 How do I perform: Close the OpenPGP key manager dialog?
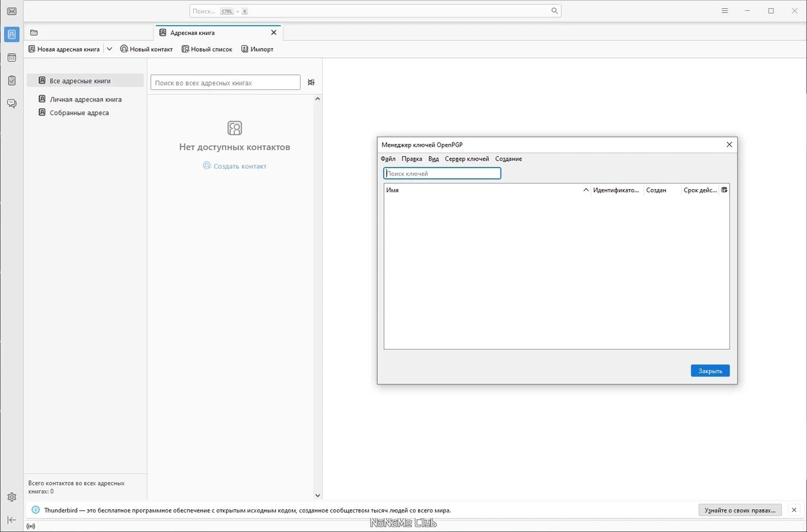tap(729, 145)
